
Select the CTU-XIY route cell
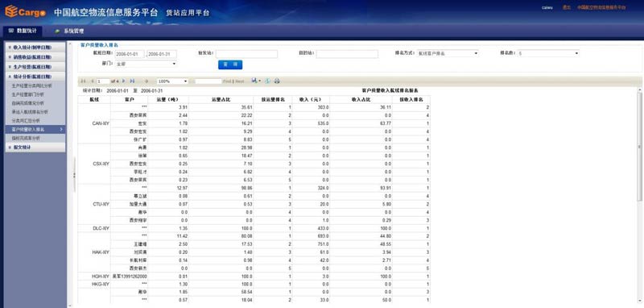pos(94,204)
